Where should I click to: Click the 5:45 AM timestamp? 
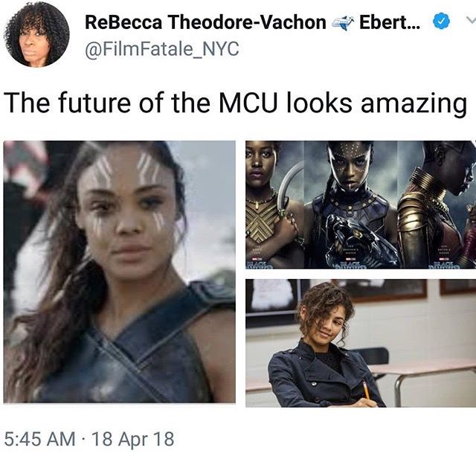coord(39,439)
